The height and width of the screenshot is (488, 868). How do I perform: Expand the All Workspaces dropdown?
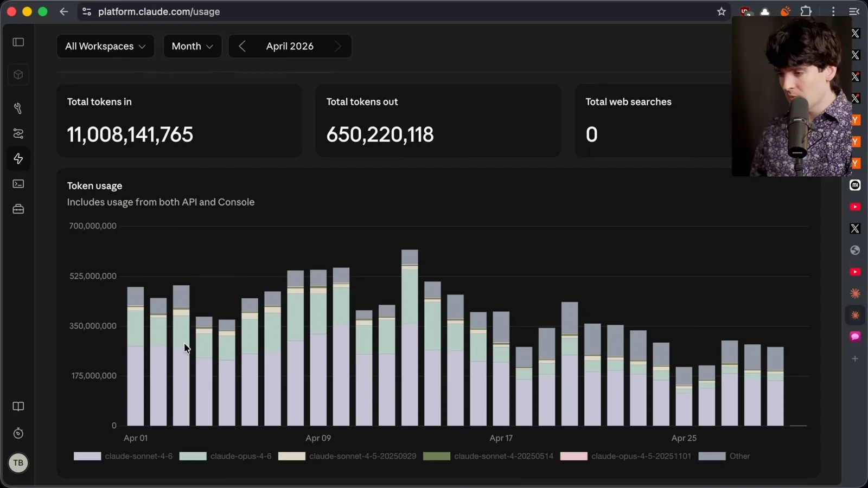[x=105, y=46]
